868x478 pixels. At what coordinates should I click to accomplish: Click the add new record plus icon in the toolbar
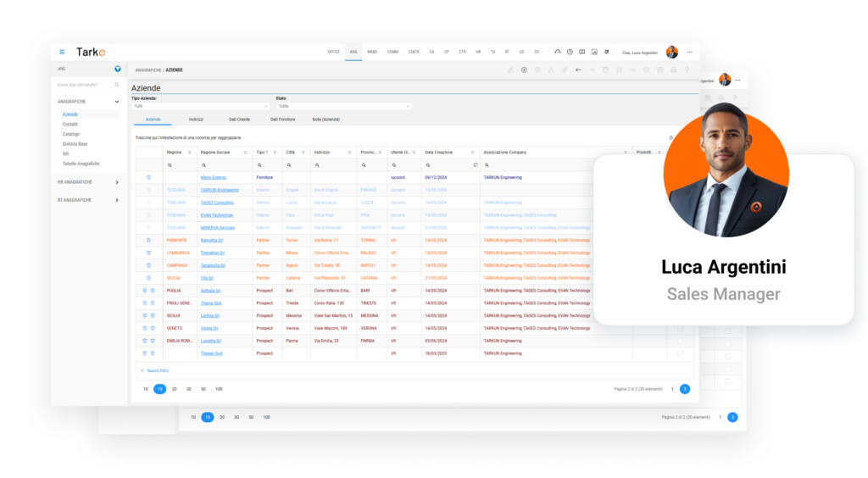(x=524, y=69)
